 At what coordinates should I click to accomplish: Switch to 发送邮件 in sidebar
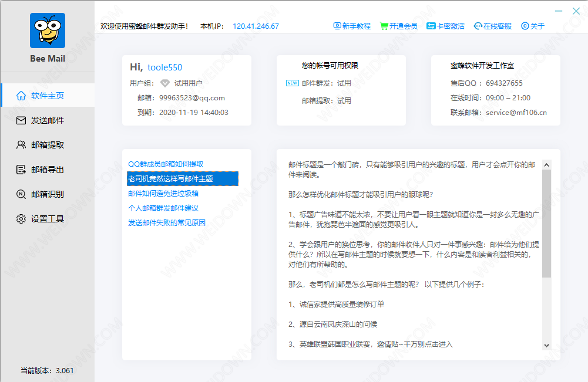click(x=47, y=120)
